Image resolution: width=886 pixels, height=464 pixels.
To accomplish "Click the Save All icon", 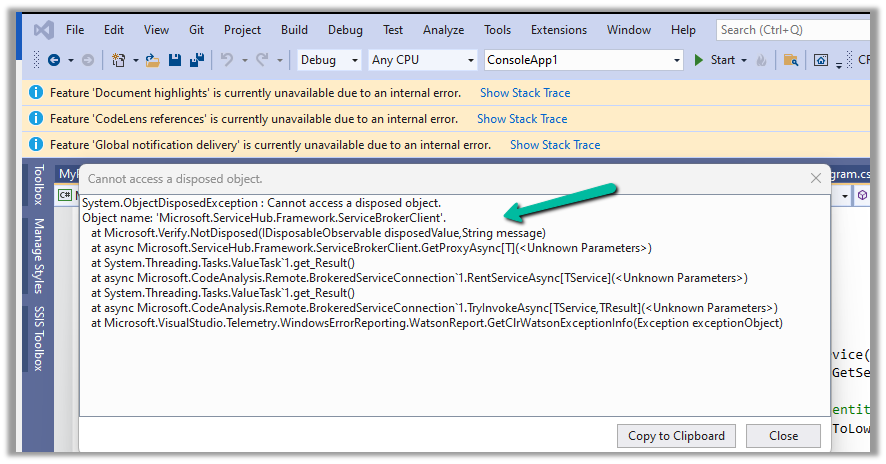I will point(197,60).
